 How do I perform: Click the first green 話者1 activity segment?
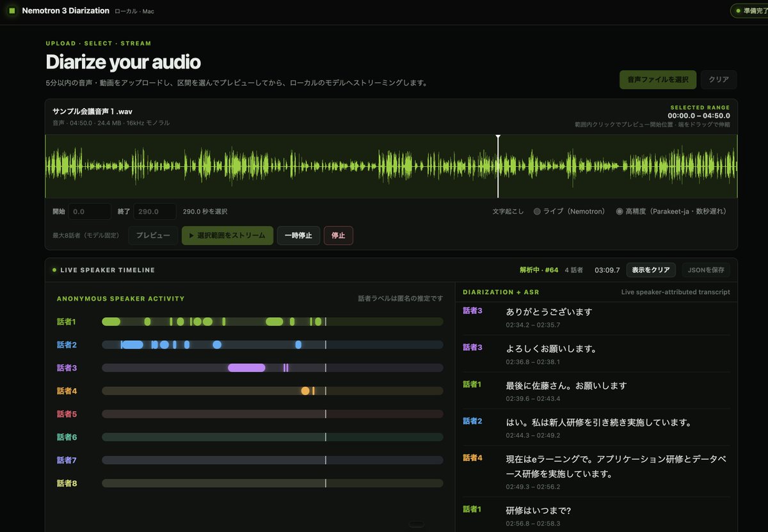111,322
